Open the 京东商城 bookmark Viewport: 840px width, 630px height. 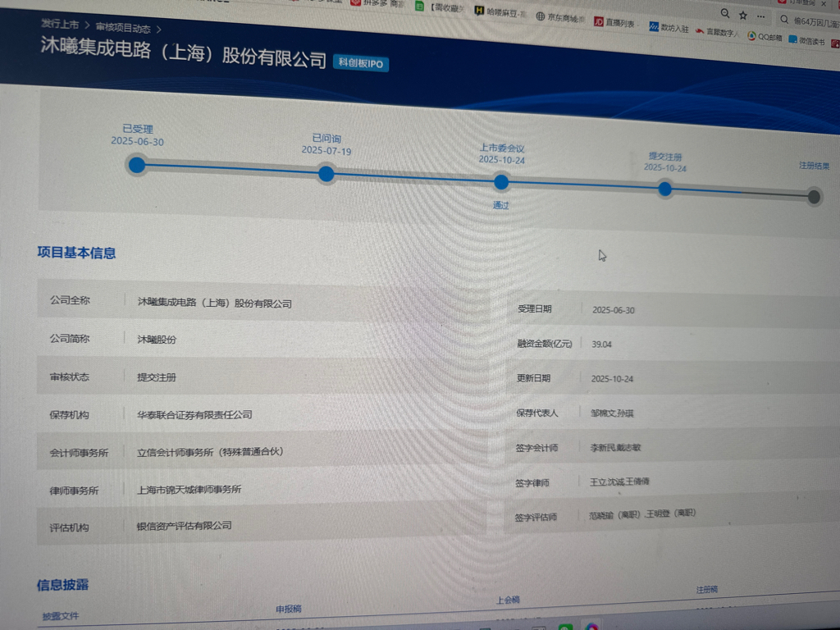560,17
